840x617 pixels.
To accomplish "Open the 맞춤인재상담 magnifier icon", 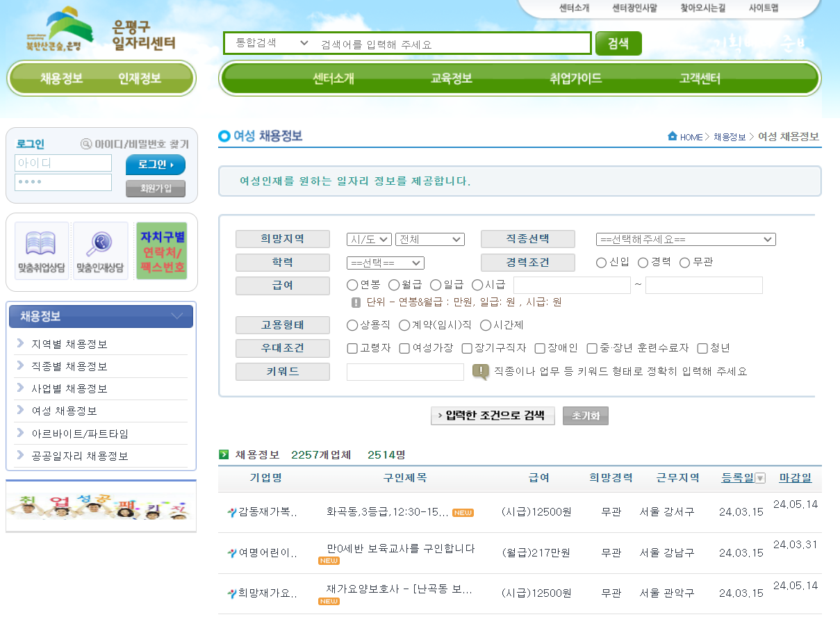I will click(101, 251).
